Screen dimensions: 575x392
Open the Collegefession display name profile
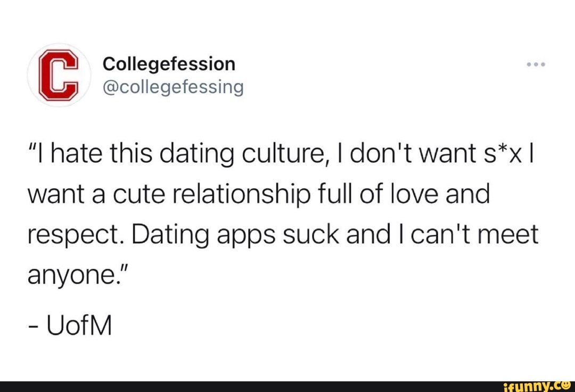coord(169,64)
